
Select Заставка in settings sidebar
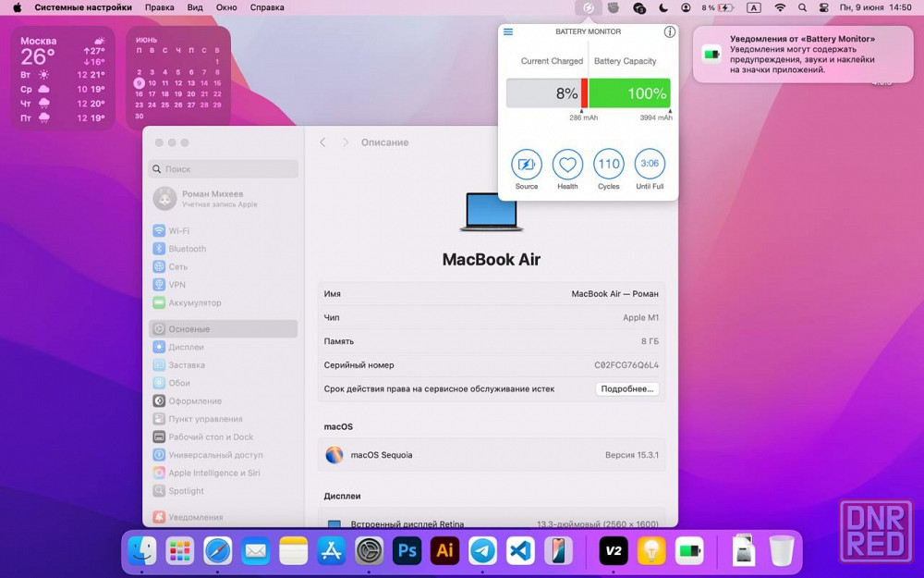224,365
